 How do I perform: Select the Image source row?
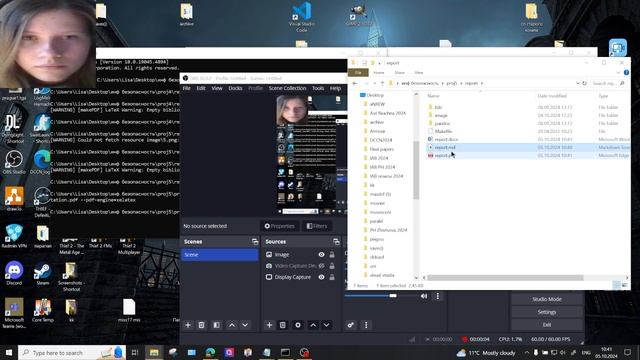302,255
